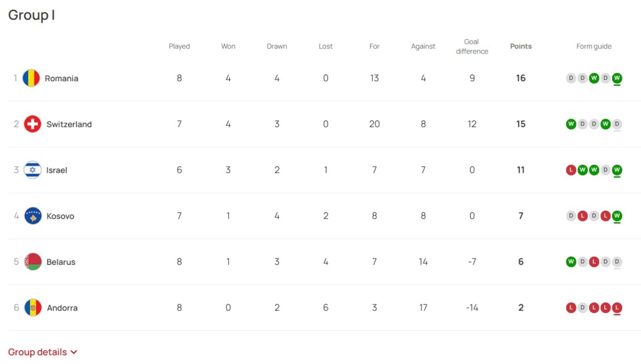Click the Israel flag icon
The height and width of the screenshot is (364, 641).
[33, 170]
